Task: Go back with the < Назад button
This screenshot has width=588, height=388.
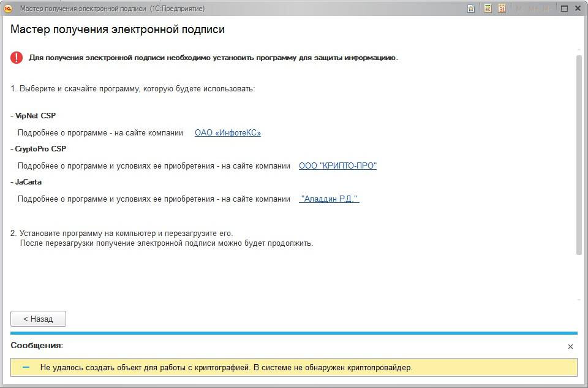Action: (38, 319)
